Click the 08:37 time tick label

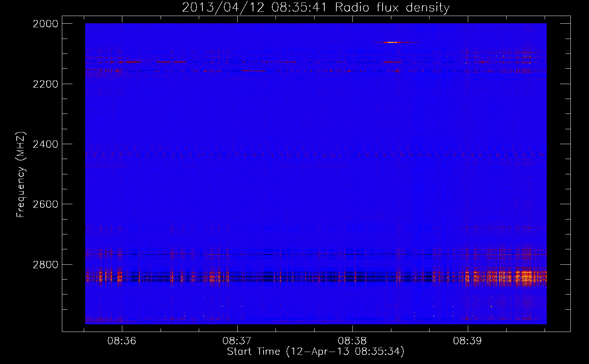click(x=237, y=341)
